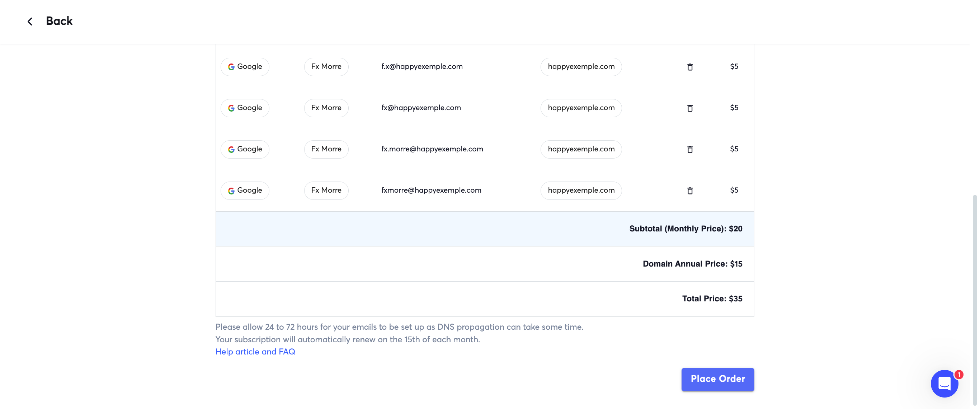Open the chat support widget

(944, 384)
